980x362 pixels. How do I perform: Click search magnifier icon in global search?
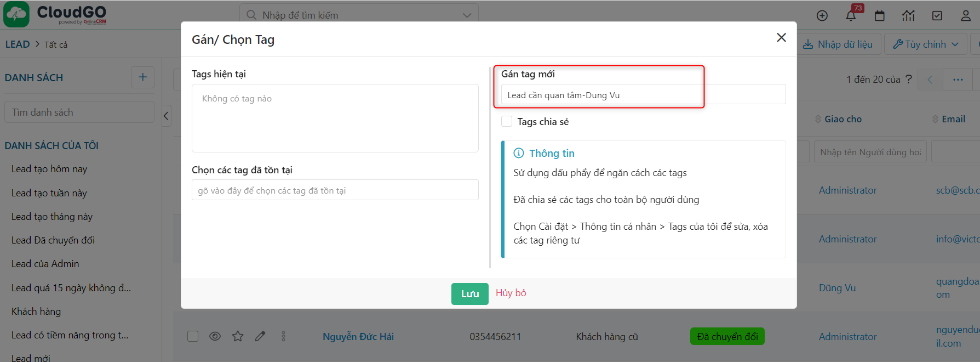tap(251, 15)
